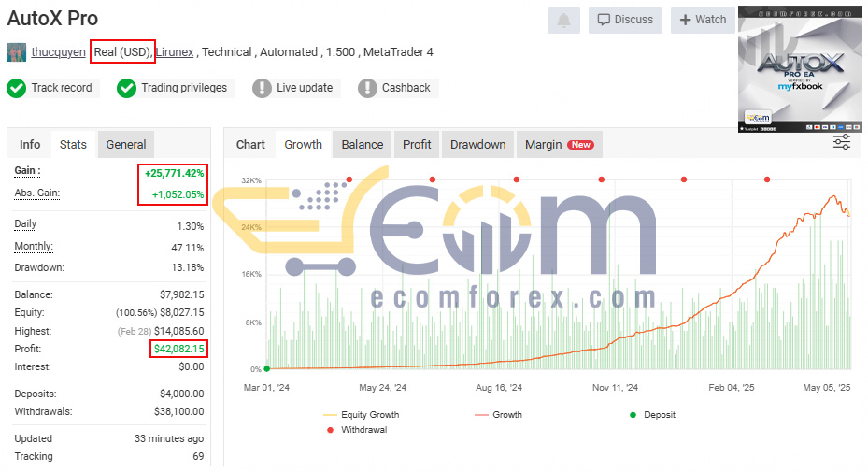Click the AutoX Pro title
868x473 pixels.
click(x=52, y=19)
